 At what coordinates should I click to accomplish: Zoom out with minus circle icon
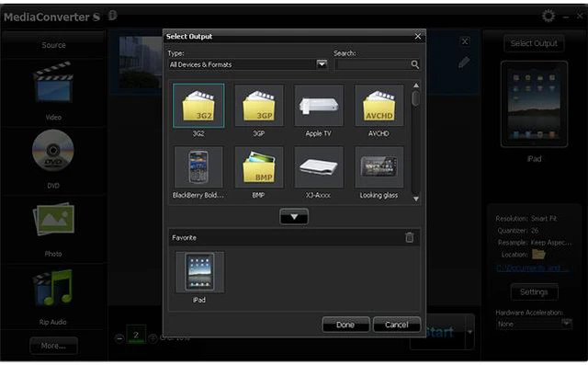click(x=119, y=338)
